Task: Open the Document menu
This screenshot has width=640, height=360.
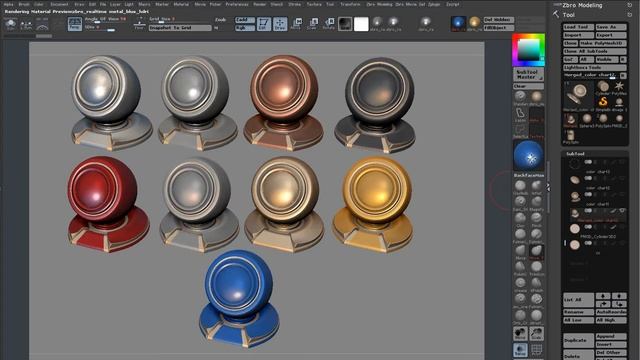Action: tap(59, 4)
